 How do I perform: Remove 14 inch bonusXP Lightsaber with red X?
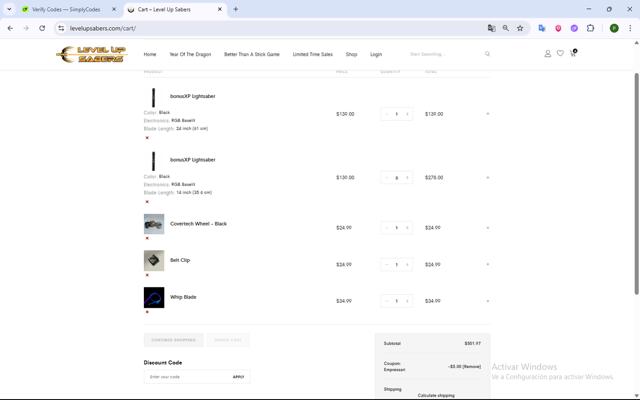[x=147, y=202]
